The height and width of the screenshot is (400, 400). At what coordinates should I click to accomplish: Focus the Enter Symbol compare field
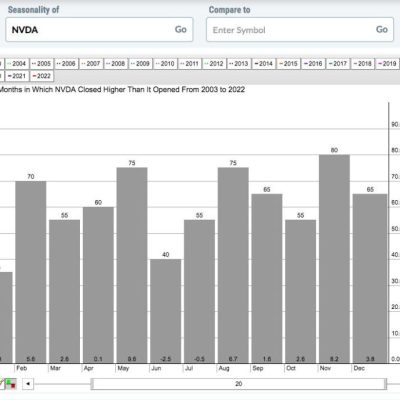click(x=300, y=30)
